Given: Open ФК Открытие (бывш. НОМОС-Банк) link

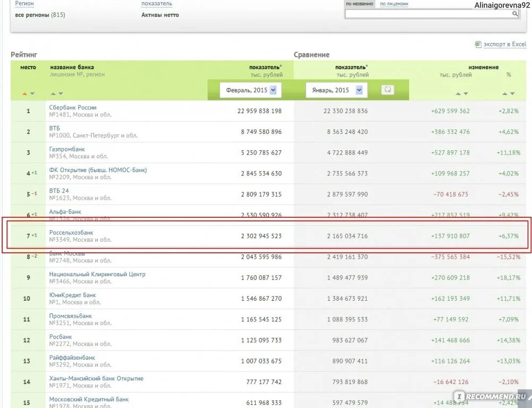Looking at the screenshot, I should (98, 170).
